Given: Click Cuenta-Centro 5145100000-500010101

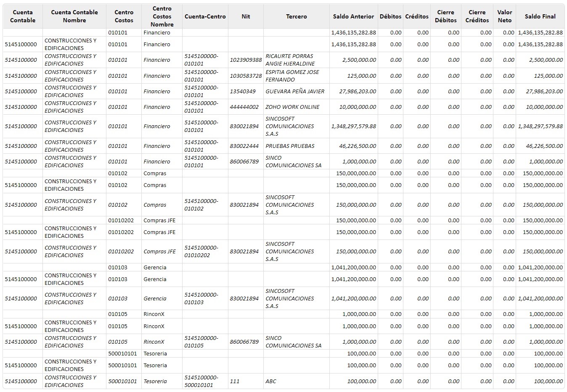Looking at the screenshot, I should pos(201,381).
